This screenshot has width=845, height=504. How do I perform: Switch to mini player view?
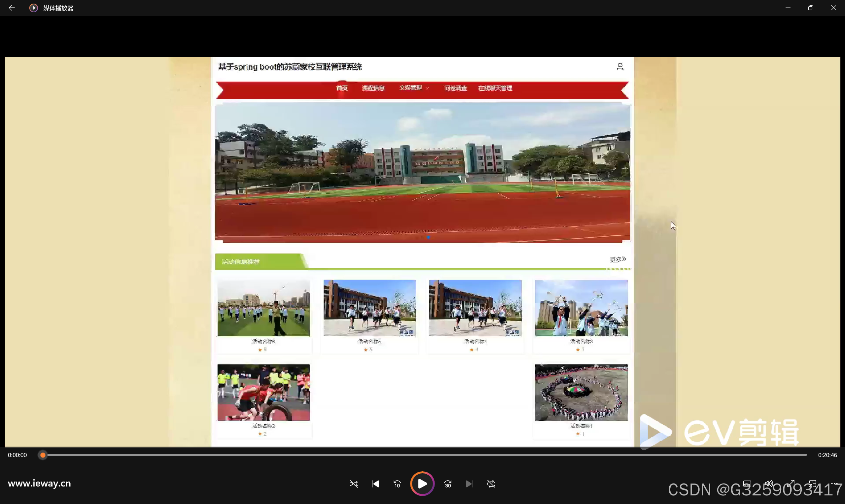click(x=812, y=483)
